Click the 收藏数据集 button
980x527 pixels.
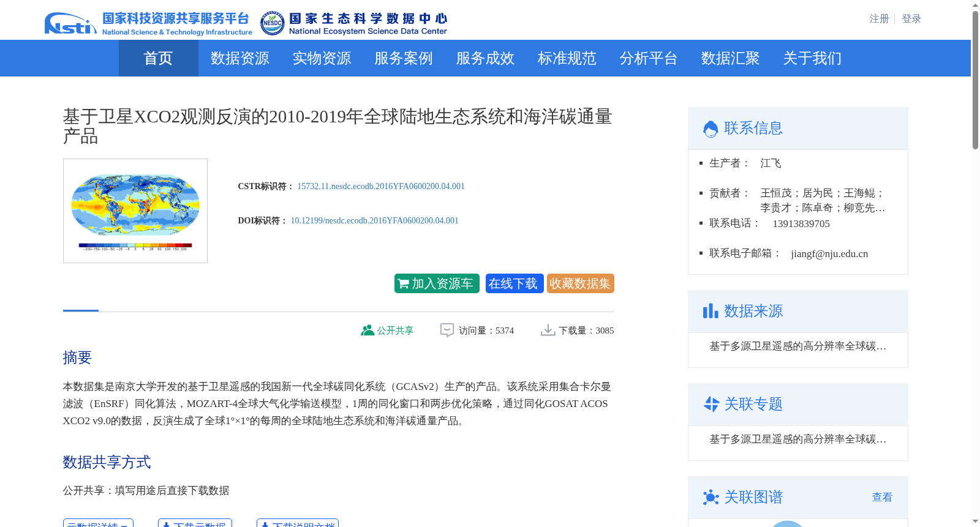pyautogui.click(x=581, y=283)
